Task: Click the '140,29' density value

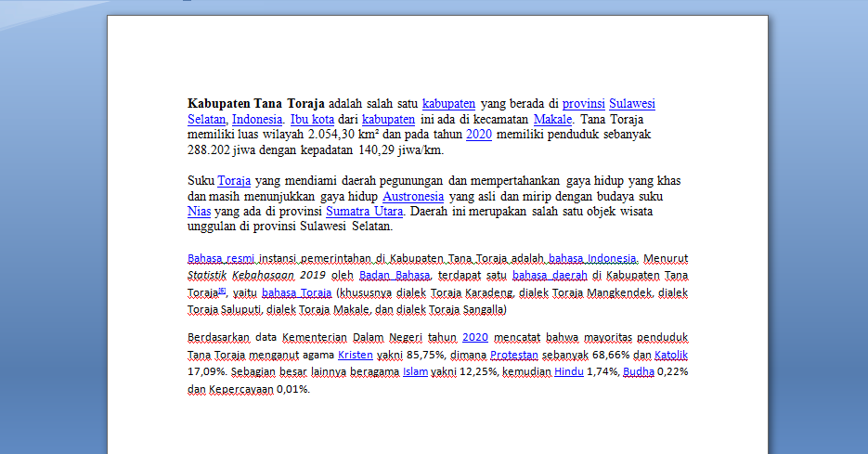Action: 376,149
